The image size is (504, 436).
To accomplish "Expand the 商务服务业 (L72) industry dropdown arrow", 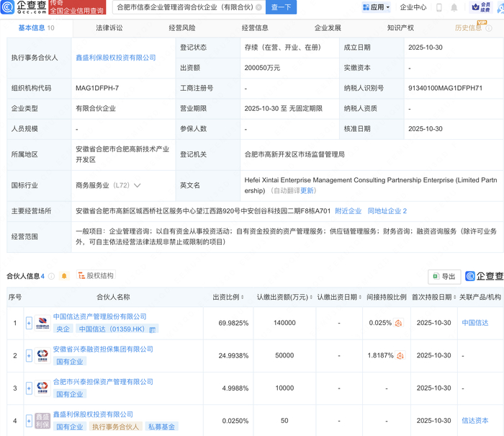I will (x=138, y=185).
